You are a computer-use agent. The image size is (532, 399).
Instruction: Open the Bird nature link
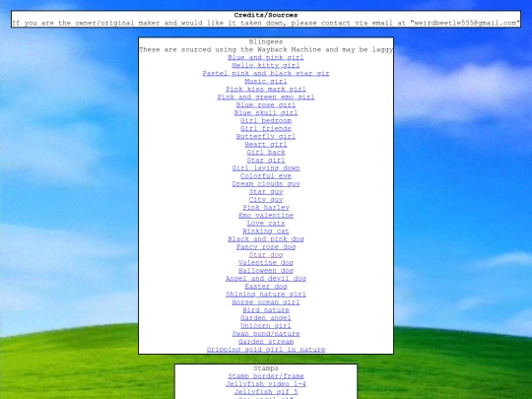266,309
